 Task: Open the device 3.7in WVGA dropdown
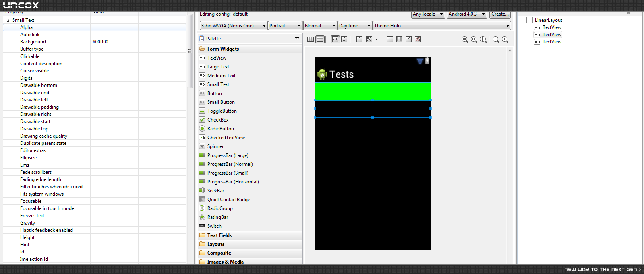[x=234, y=26]
